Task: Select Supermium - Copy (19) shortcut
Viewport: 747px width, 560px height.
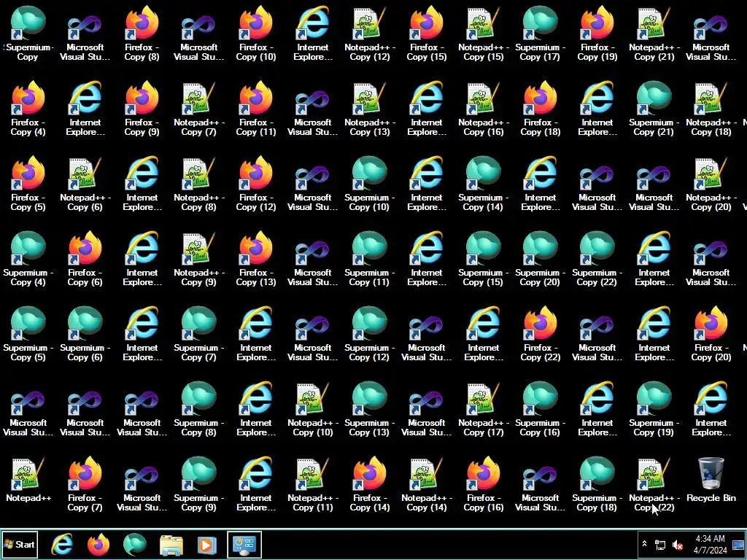Action: point(654,408)
